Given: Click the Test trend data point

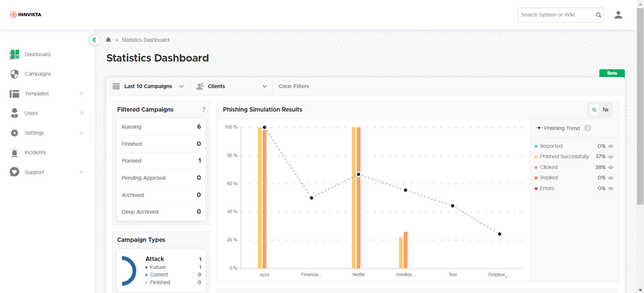Looking at the screenshot, I should click(x=452, y=205).
